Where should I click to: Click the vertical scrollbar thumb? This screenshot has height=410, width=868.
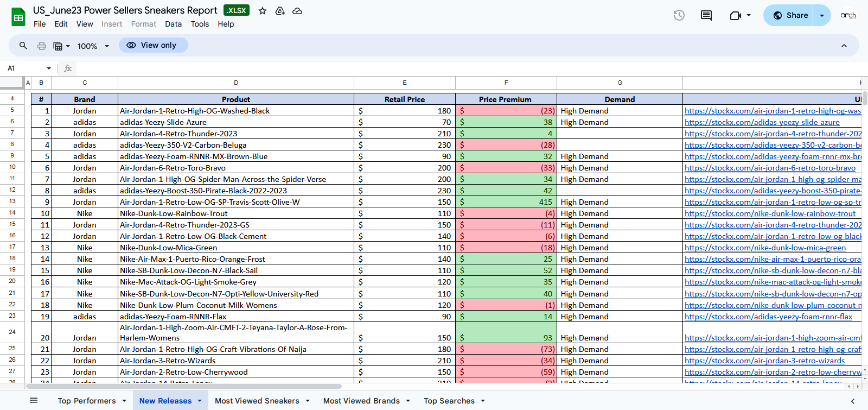click(865, 98)
